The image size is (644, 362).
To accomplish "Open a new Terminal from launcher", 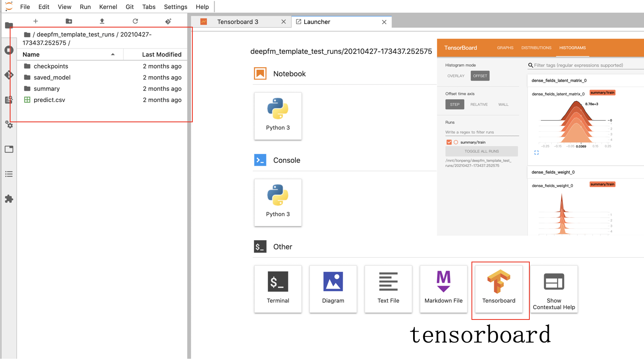I will (x=278, y=289).
